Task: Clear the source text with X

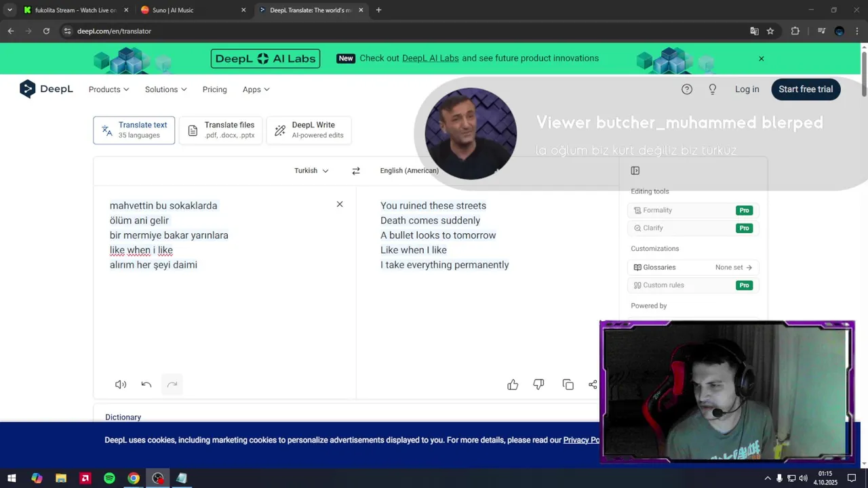Action: click(340, 204)
